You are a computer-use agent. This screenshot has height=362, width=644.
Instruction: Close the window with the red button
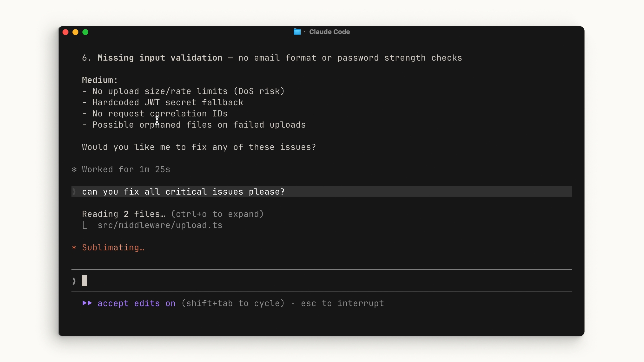point(66,32)
